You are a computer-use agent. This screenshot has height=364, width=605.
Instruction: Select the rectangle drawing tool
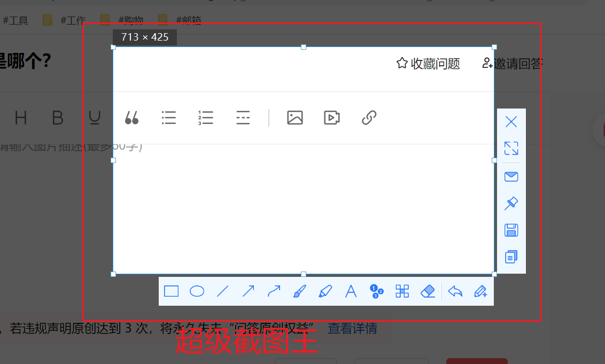tap(171, 291)
